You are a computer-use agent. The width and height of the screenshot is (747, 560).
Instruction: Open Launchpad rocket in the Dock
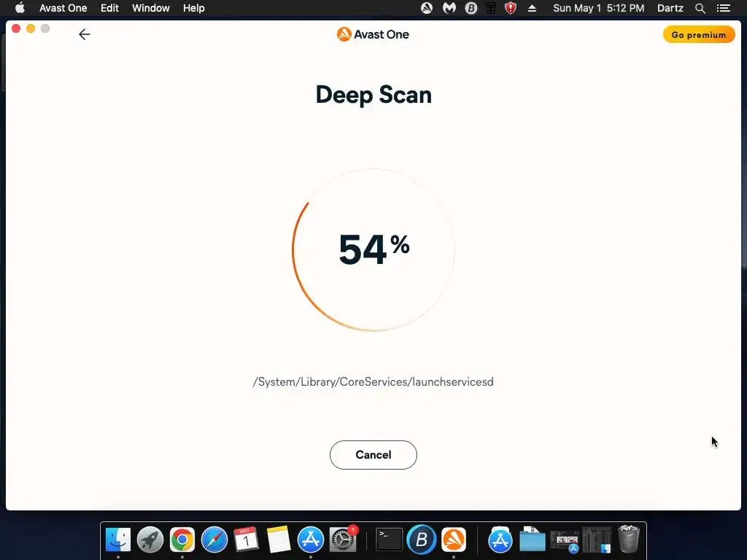pos(150,540)
